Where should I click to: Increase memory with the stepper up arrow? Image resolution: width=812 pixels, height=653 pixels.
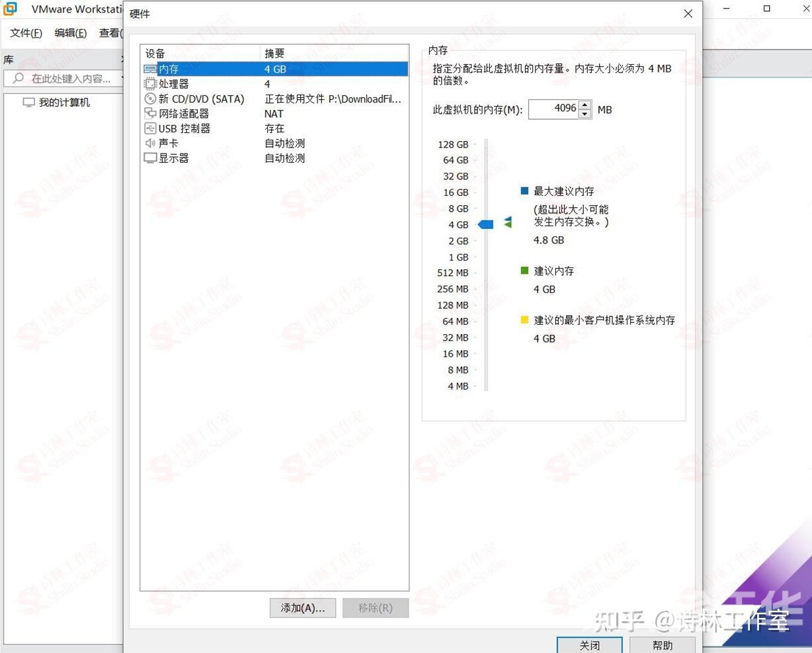(x=585, y=105)
